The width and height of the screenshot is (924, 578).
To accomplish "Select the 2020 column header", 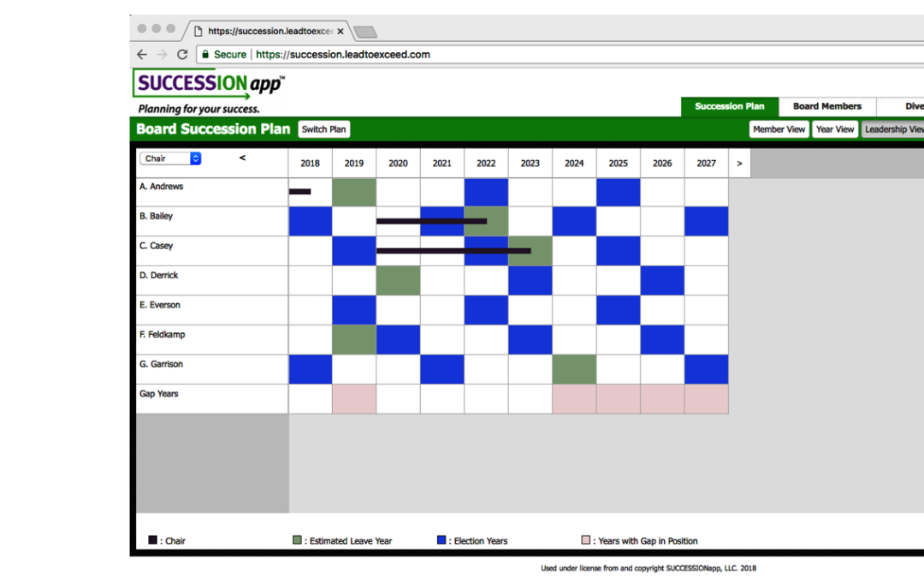I will (x=398, y=164).
